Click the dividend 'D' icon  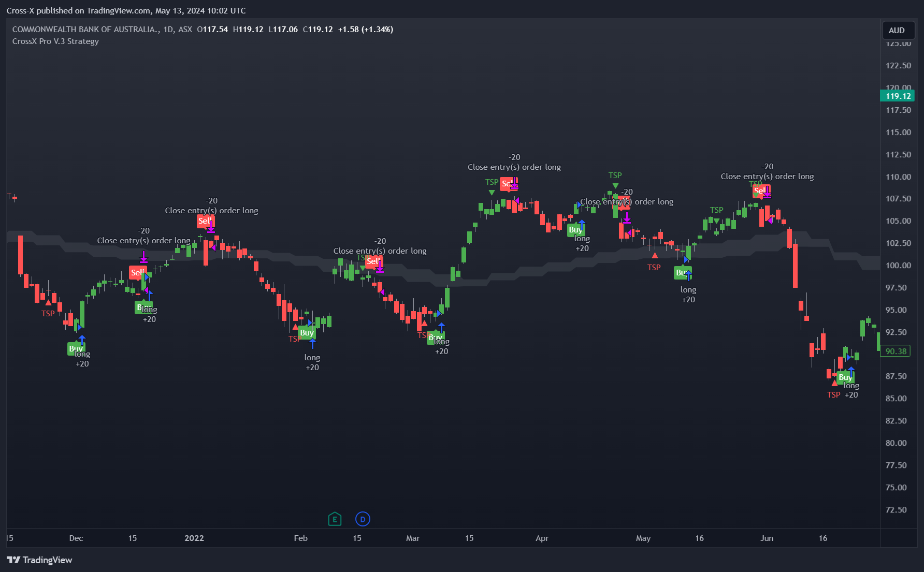(363, 519)
